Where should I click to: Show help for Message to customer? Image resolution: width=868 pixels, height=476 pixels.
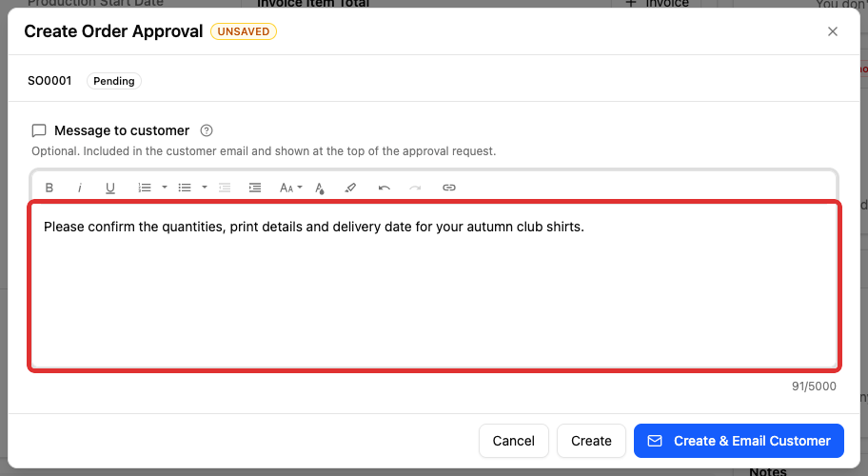tap(207, 130)
